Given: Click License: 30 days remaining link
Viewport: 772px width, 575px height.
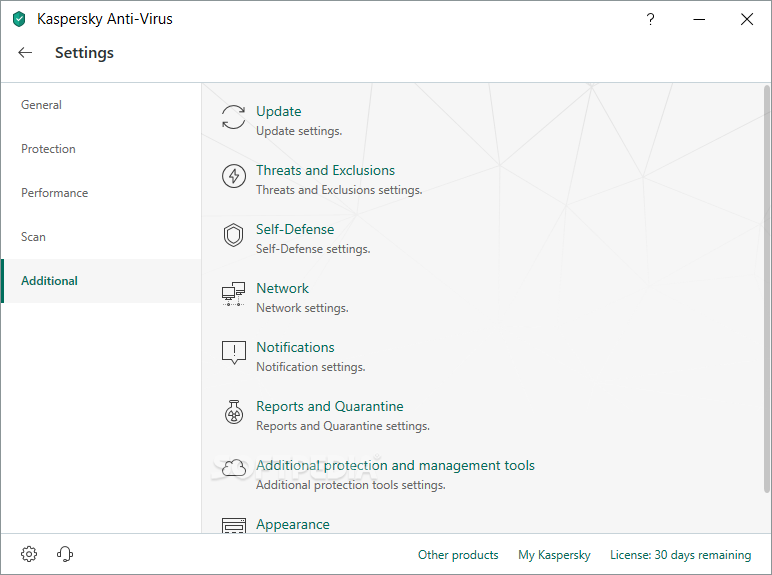Looking at the screenshot, I should (x=680, y=555).
